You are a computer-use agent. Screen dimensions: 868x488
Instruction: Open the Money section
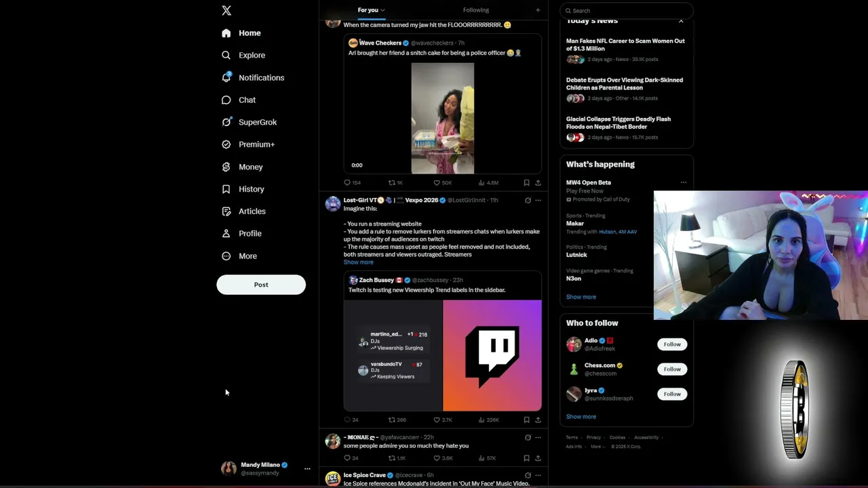pyautogui.click(x=242, y=167)
